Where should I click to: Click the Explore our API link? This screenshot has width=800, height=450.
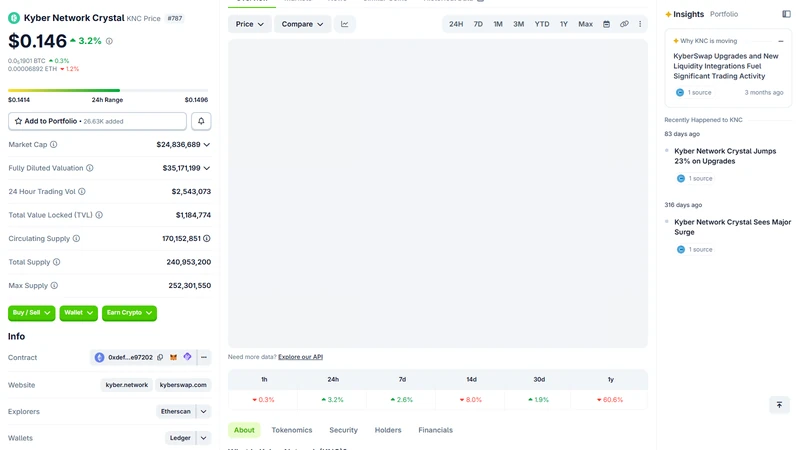coord(301,357)
